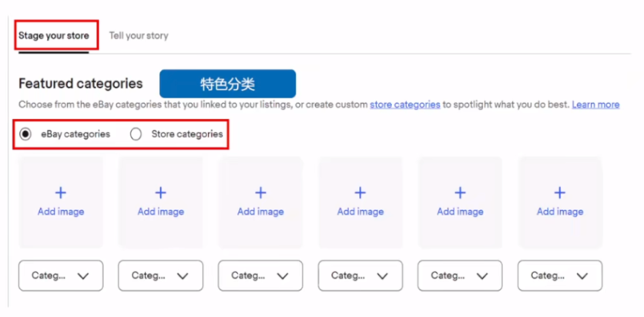The width and height of the screenshot is (644, 317).
Task: Expand the fourth Category dropdown chevron
Action: pos(382,276)
